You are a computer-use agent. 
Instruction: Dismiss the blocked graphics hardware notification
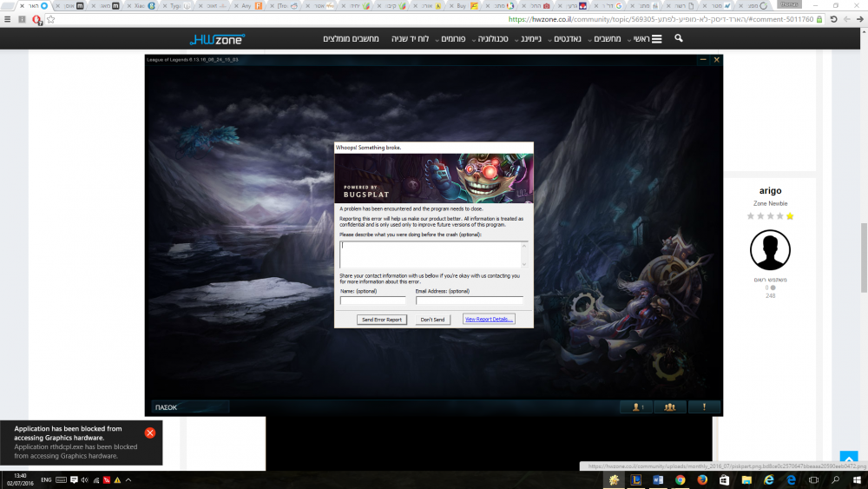tap(150, 433)
